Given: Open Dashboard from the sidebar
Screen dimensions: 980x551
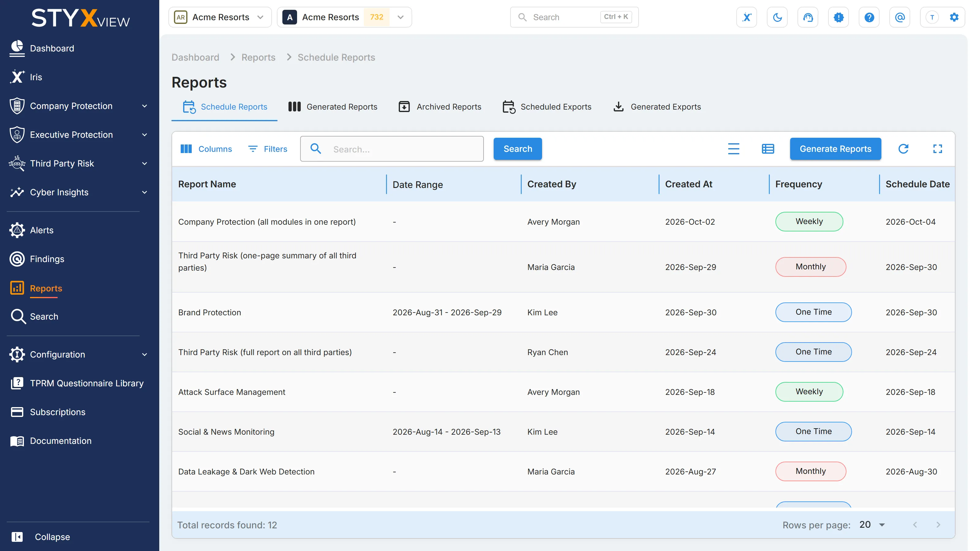Looking at the screenshot, I should pos(52,48).
